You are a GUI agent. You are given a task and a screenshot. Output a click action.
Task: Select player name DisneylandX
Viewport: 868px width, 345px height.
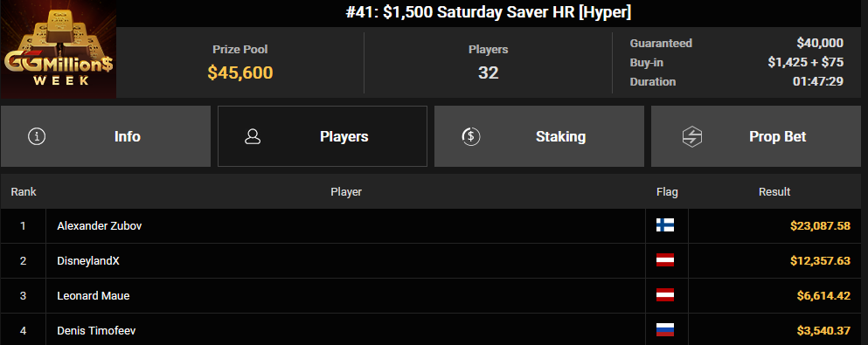click(88, 260)
